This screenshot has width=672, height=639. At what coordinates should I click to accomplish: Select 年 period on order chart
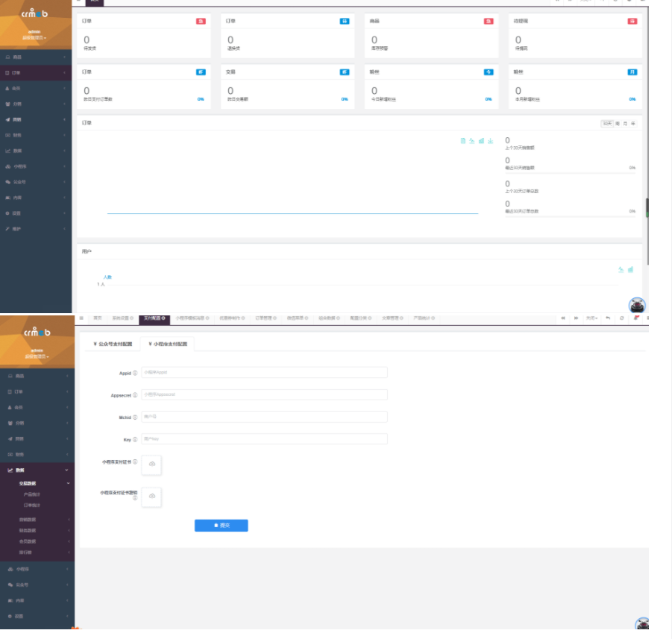click(x=633, y=124)
